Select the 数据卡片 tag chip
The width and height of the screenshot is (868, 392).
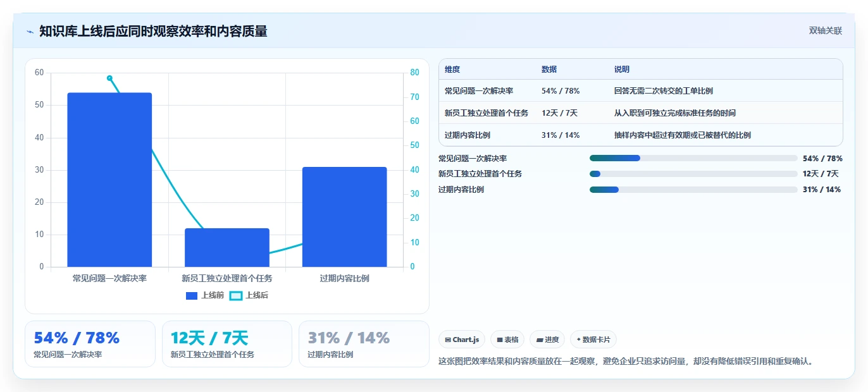click(593, 340)
